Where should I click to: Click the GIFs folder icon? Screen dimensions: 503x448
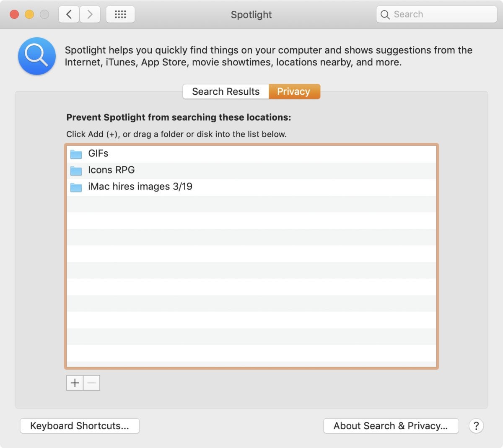tap(76, 154)
